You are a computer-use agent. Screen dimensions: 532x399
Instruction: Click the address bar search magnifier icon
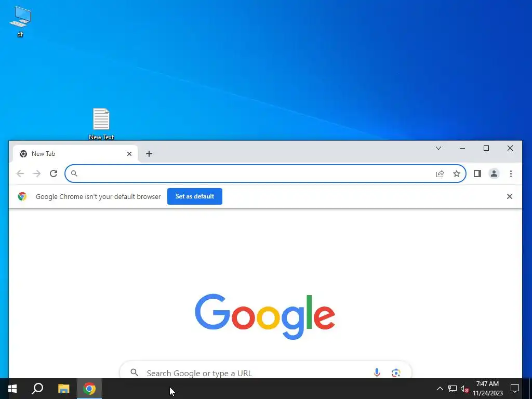pyautogui.click(x=74, y=174)
